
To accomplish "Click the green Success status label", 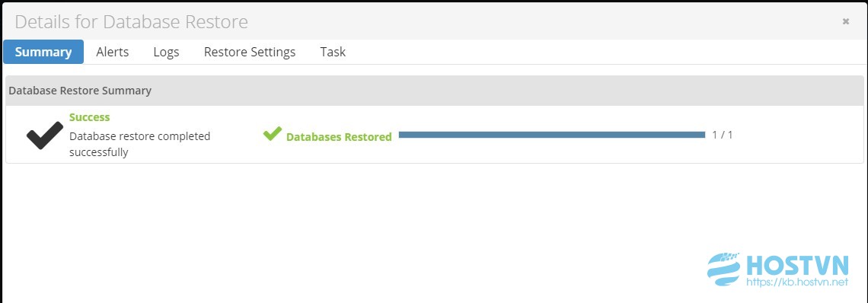I will click(90, 117).
